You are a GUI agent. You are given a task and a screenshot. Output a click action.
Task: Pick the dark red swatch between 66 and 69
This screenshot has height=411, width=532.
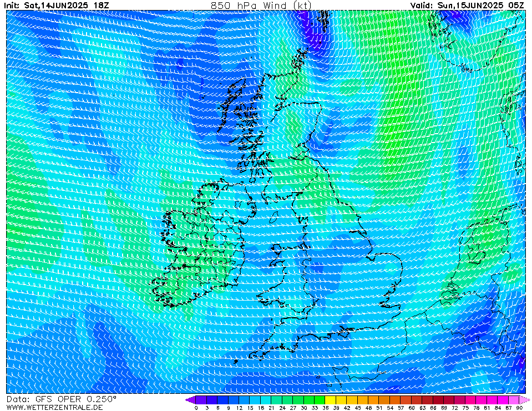[438, 400]
